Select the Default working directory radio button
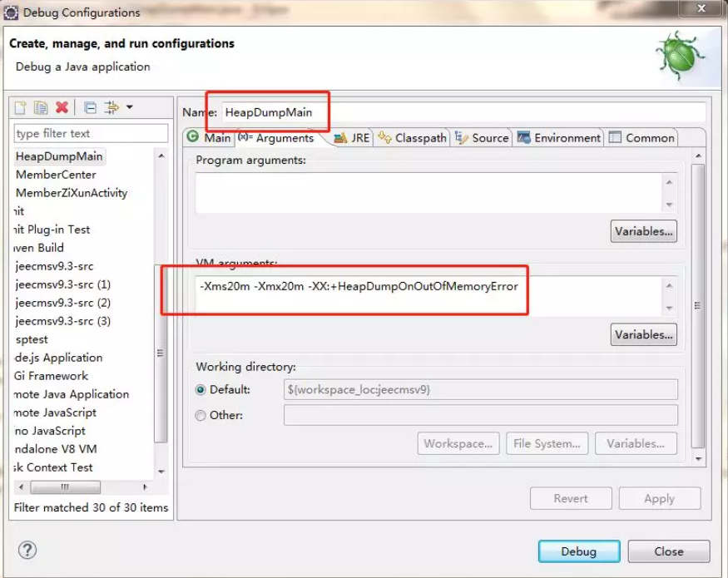This screenshot has width=728, height=578. (201, 389)
